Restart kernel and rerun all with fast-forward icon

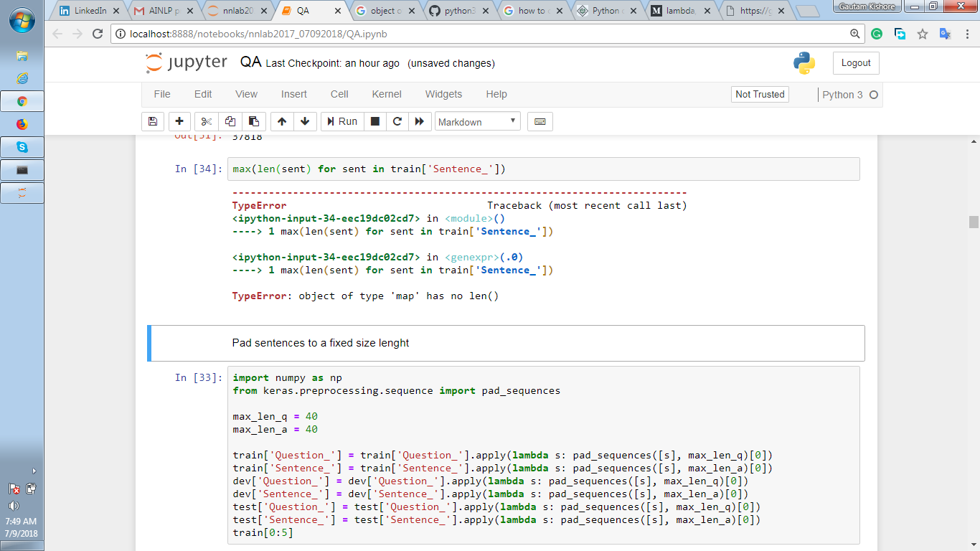pyautogui.click(x=419, y=121)
